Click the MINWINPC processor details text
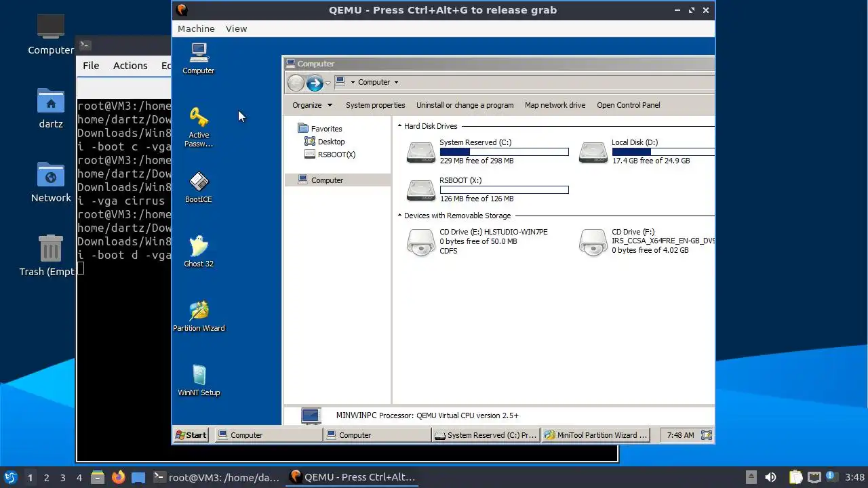The width and height of the screenshot is (868, 488). pos(427,415)
